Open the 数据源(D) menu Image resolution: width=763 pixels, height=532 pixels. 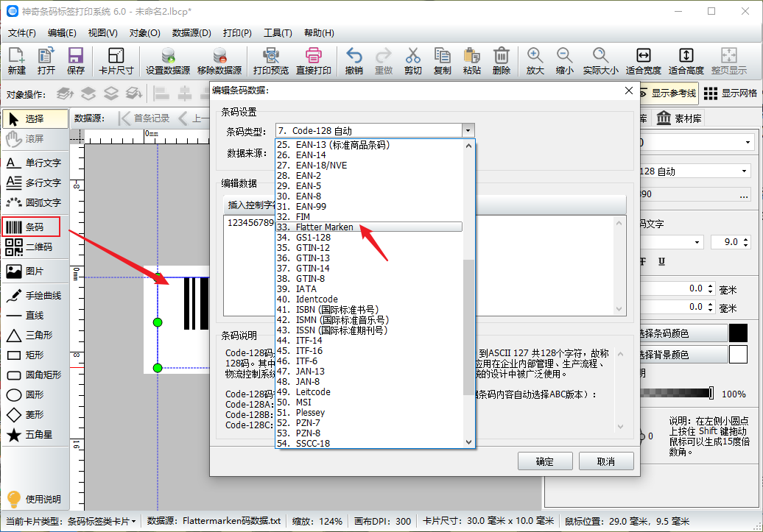tap(191, 32)
